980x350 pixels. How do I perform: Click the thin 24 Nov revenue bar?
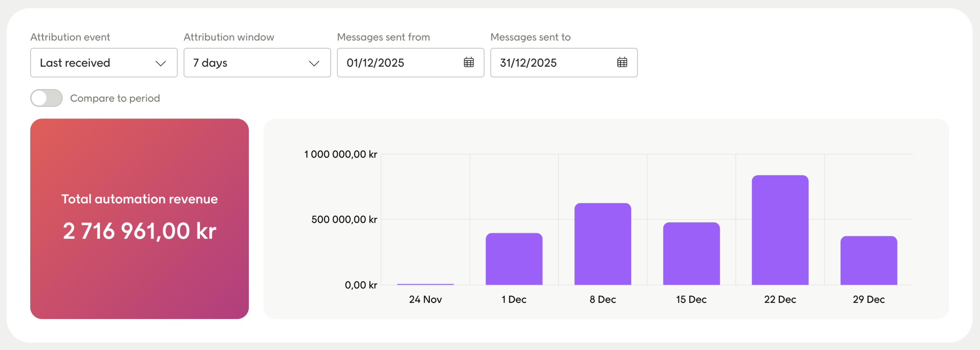coord(425,284)
